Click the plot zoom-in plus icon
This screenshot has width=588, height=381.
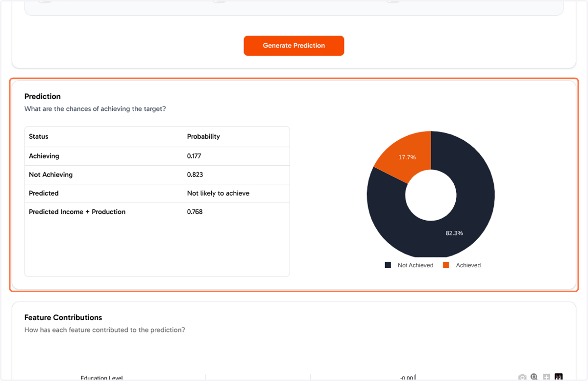(546, 377)
